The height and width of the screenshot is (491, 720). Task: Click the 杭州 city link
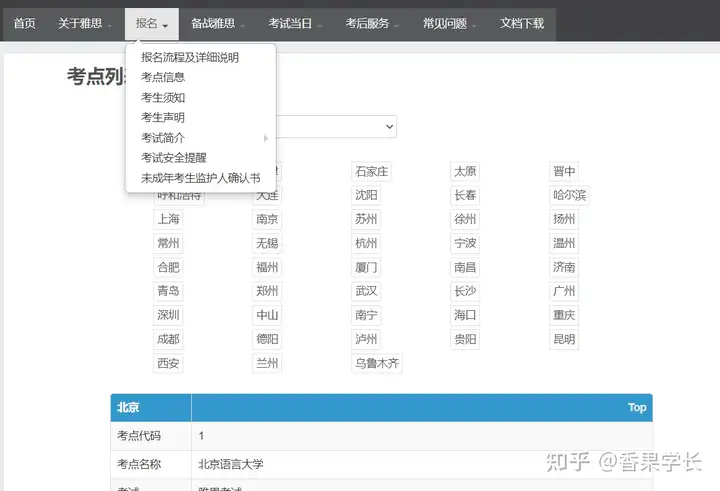[366, 243]
